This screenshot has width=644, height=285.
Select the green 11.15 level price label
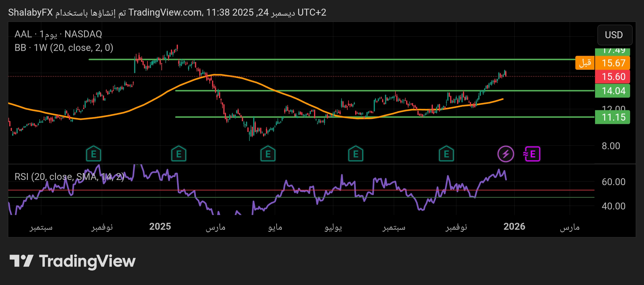(x=613, y=117)
